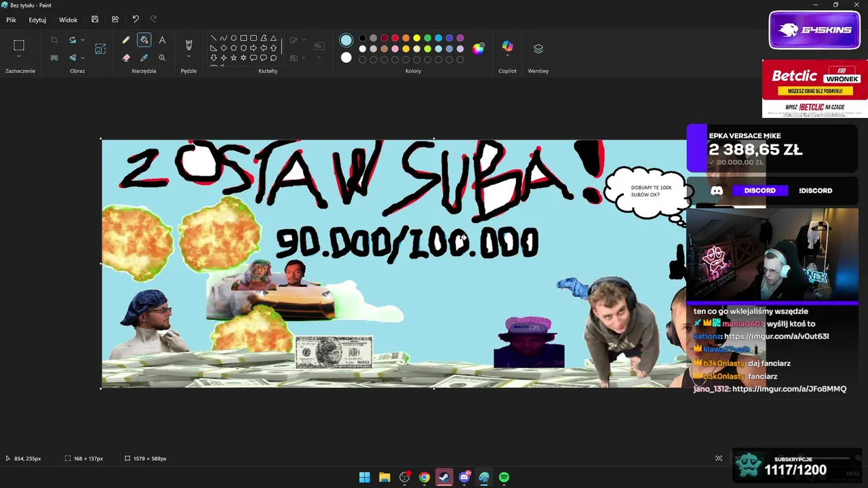Viewport: 868px width, 488px height.
Task: Click the Remove background icon
Action: click(54, 58)
